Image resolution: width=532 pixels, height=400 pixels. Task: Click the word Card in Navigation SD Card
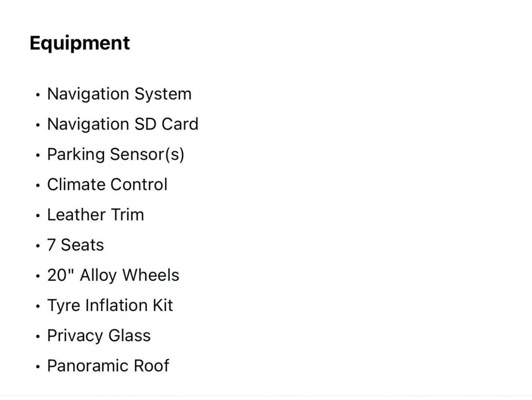(x=180, y=124)
